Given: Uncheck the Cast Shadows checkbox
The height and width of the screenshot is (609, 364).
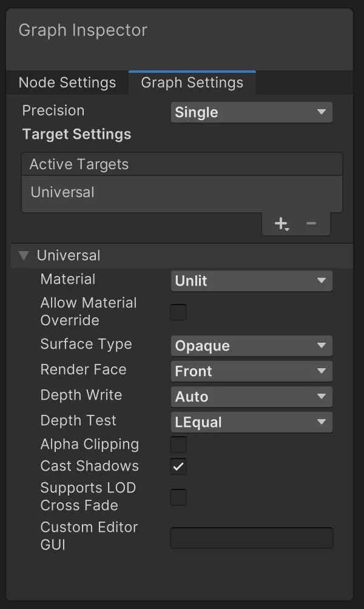Looking at the screenshot, I should pos(178,466).
